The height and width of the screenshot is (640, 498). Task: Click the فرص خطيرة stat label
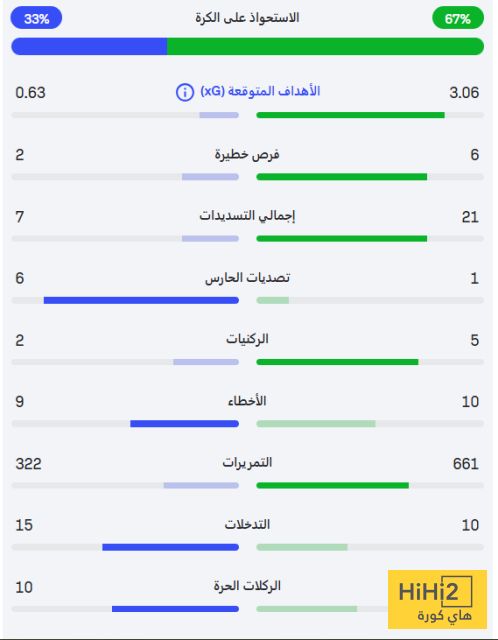pyautogui.click(x=247, y=155)
